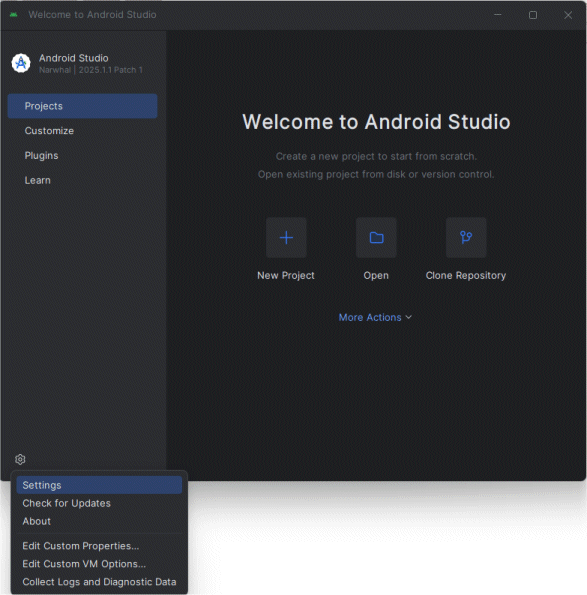Click the Open label under folder

point(376,275)
